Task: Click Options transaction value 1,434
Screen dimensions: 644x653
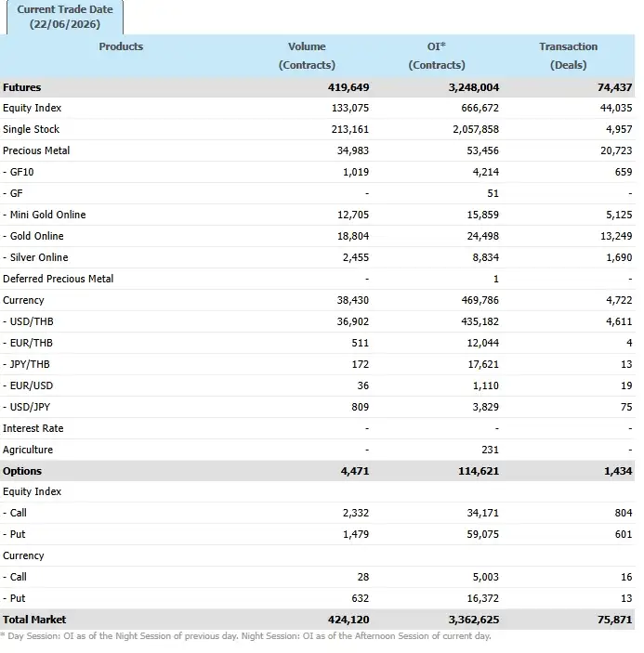Action: [x=618, y=472]
